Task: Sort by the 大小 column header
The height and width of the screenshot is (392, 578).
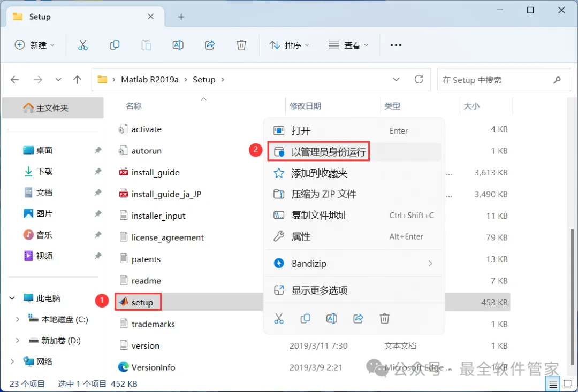Action: pos(471,106)
